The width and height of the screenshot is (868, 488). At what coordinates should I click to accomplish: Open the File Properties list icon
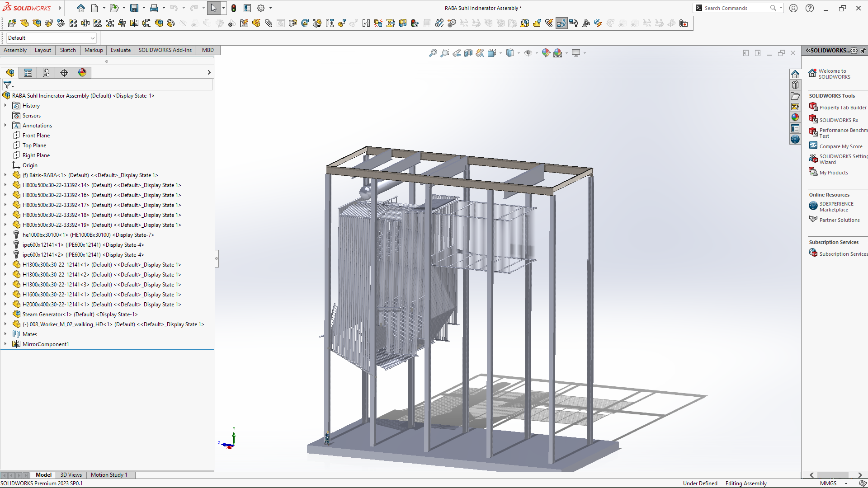(x=247, y=8)
